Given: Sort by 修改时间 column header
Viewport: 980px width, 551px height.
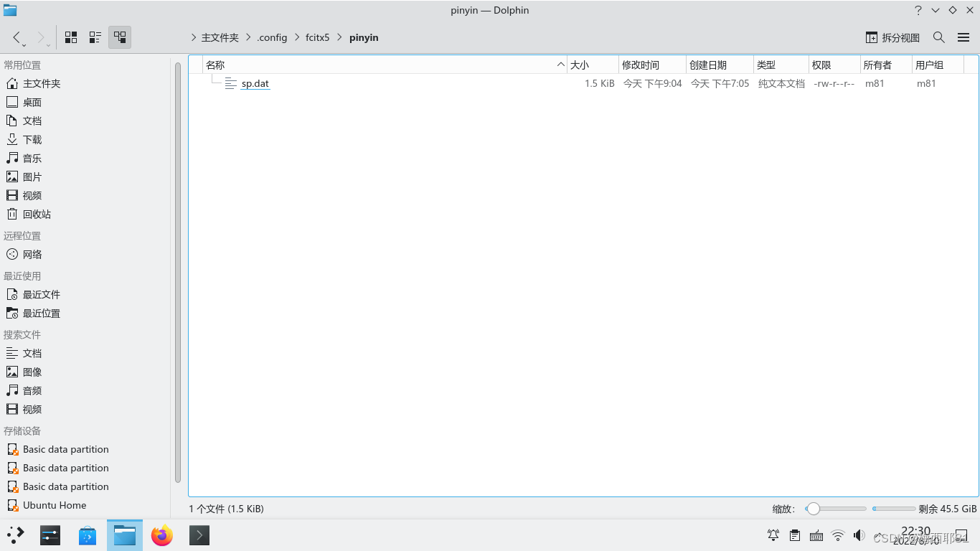Looking at the screenshot, I should (652, 65).
